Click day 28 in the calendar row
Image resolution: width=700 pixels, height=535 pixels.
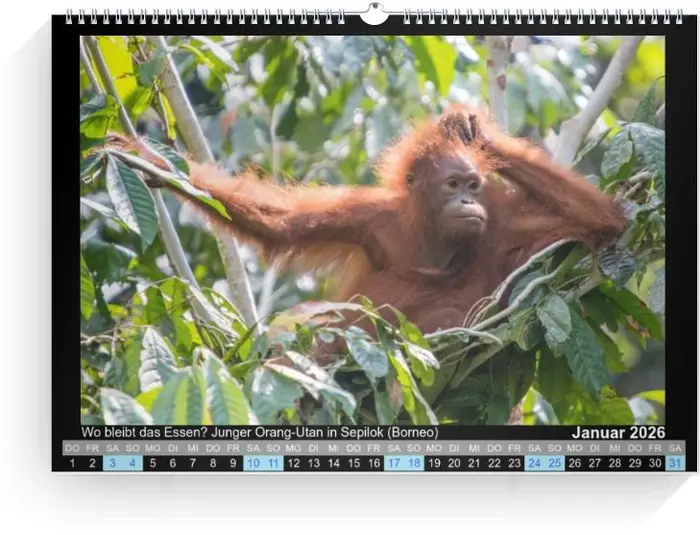(x=615, y=463)
